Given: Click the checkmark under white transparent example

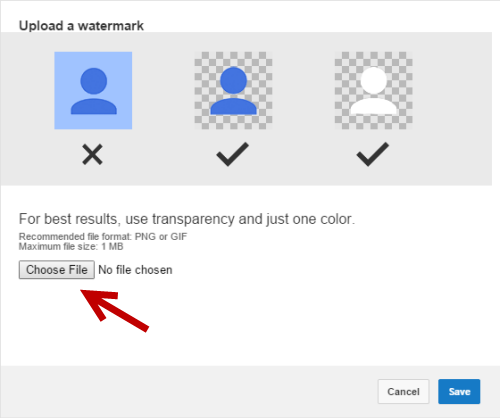Looking at the screenshot, I should pyautogui.click(x=373, y=154).
